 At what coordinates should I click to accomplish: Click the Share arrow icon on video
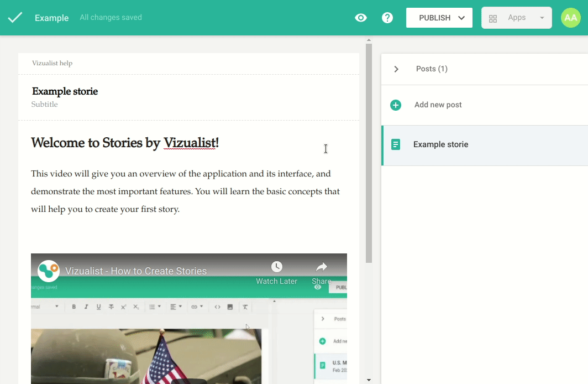(x=322, y=267)
